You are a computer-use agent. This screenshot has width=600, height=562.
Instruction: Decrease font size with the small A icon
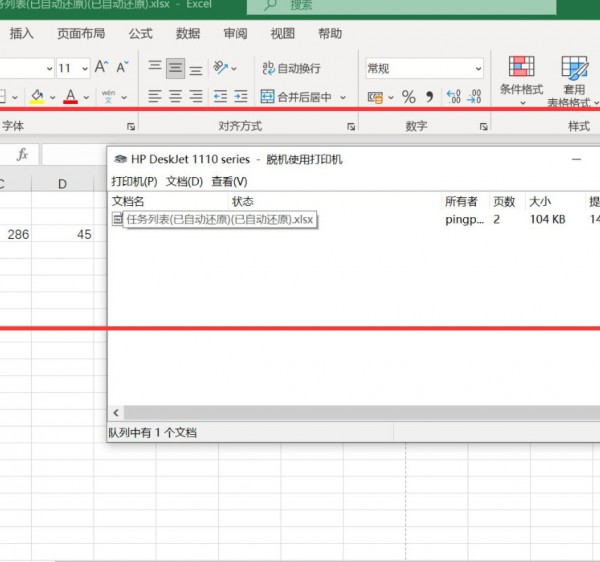122,67
